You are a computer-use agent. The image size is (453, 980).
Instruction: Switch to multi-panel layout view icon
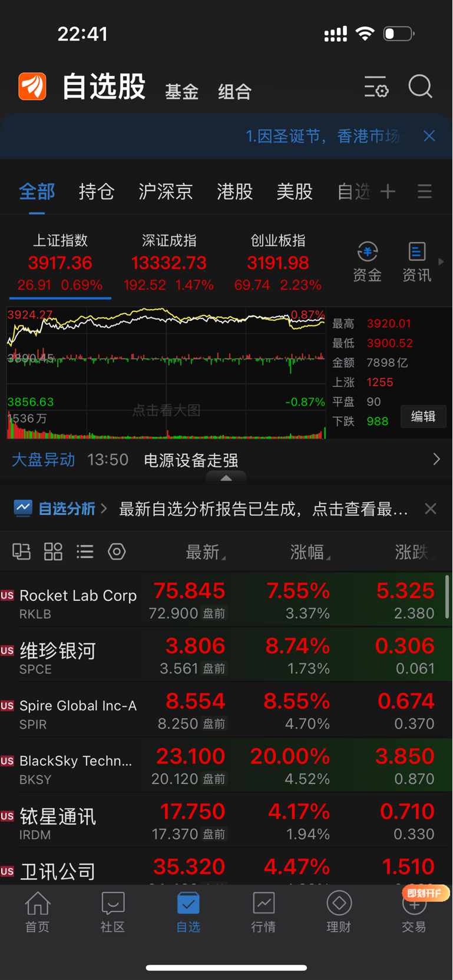[x=22, y=552]
